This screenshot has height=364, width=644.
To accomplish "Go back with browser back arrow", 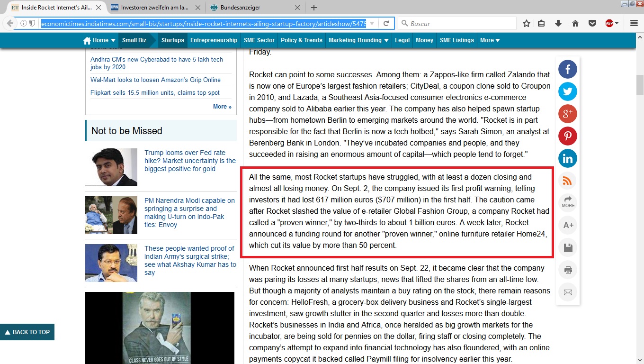I will [10, 23].
